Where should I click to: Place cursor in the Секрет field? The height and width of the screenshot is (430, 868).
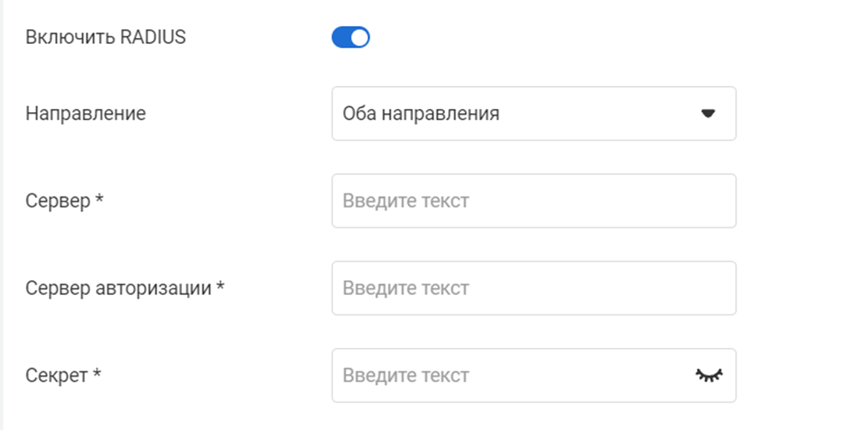click(x=512, y=376)
